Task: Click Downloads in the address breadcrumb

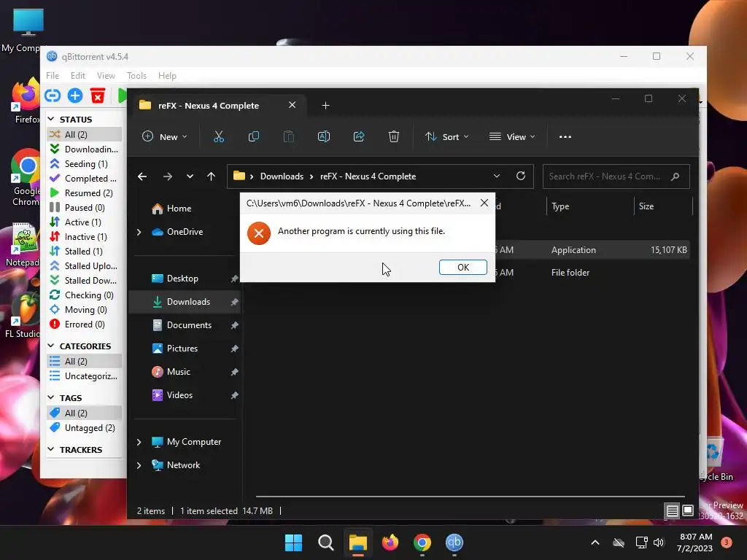Action: (x=282, y=176)
